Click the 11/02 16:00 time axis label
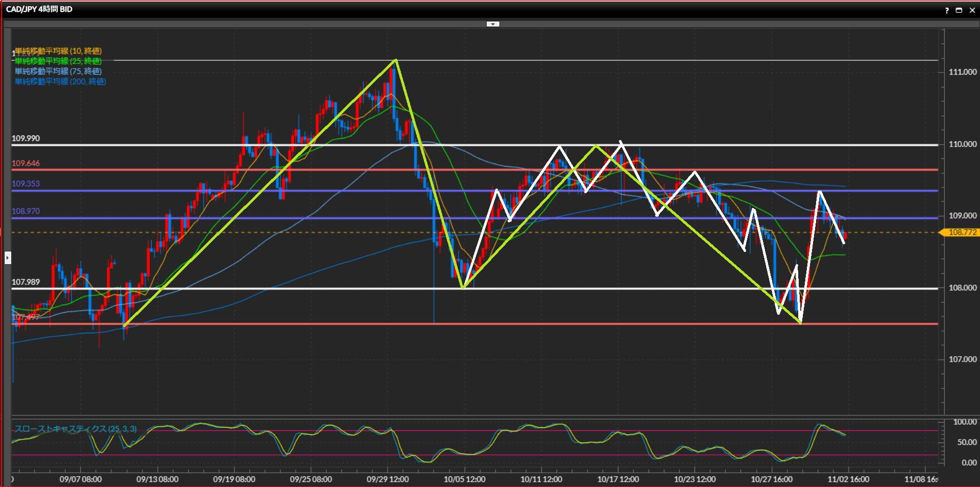Viewport: 980px width, 487px height. pyautogui.click(x=848, y=479)
